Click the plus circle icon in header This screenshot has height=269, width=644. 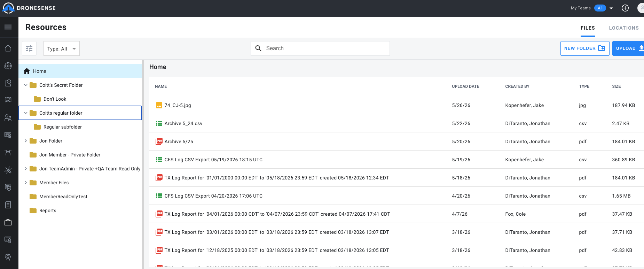(625, 8)
